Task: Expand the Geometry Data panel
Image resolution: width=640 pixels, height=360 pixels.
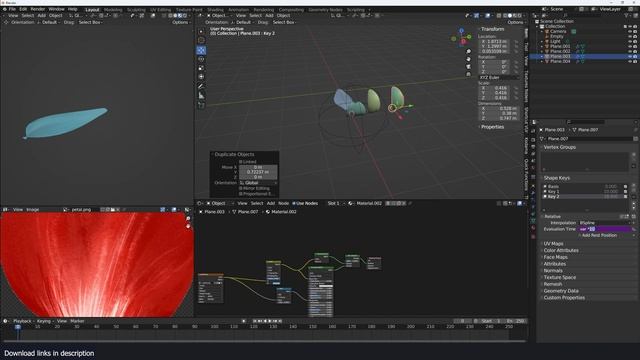Action: point(561,291)
